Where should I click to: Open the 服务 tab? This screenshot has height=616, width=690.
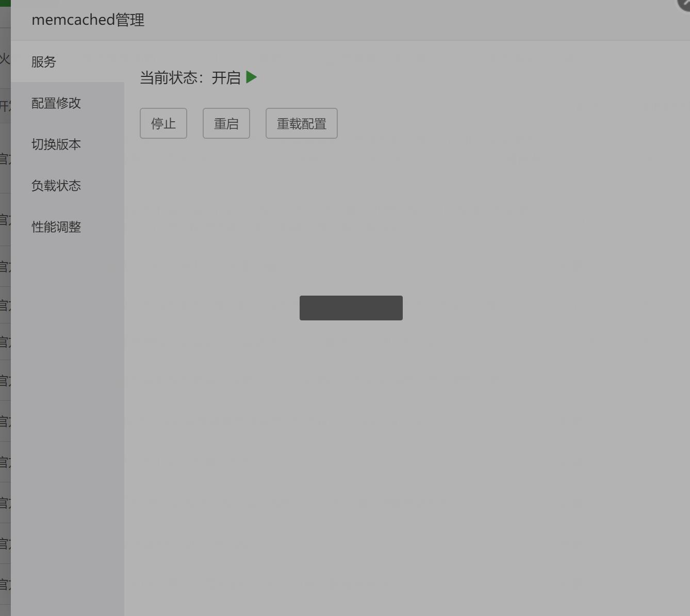(x=68, y=62)
